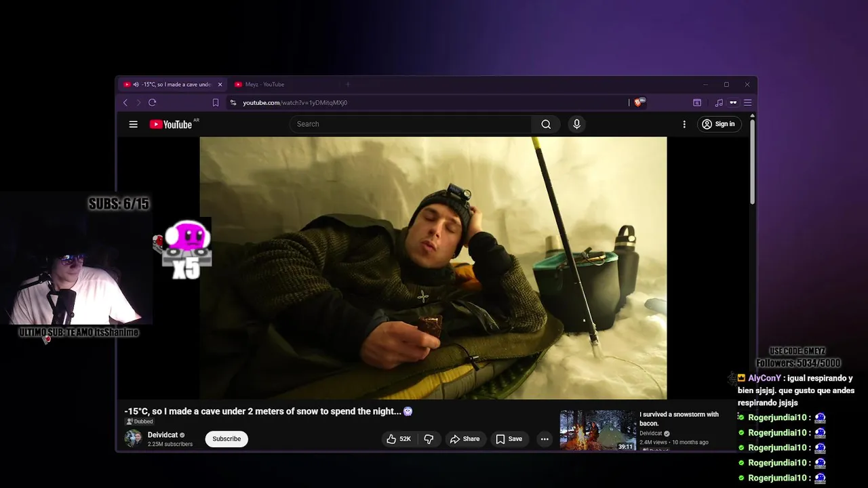Open Deividcat channel avatar
Viewport: 868px width, 488px height.
pyautogui.click(x=133, y=439)
